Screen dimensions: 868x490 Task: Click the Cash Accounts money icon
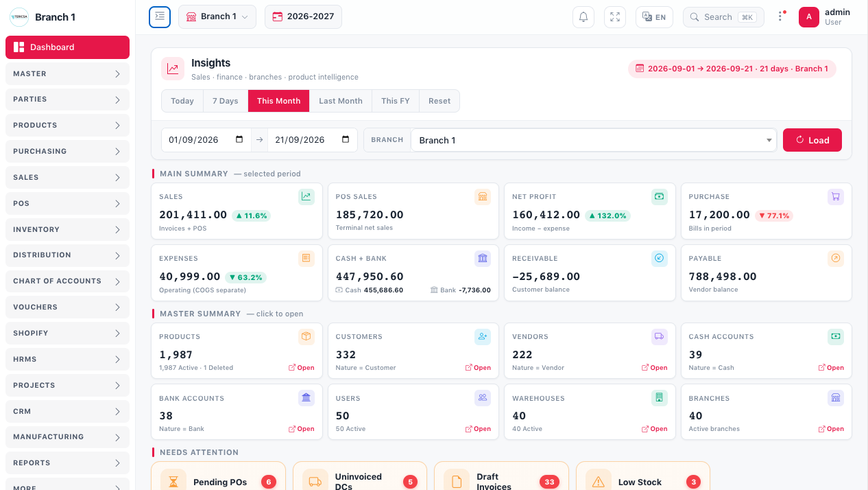pyautogui.click(x=836, y=337)
